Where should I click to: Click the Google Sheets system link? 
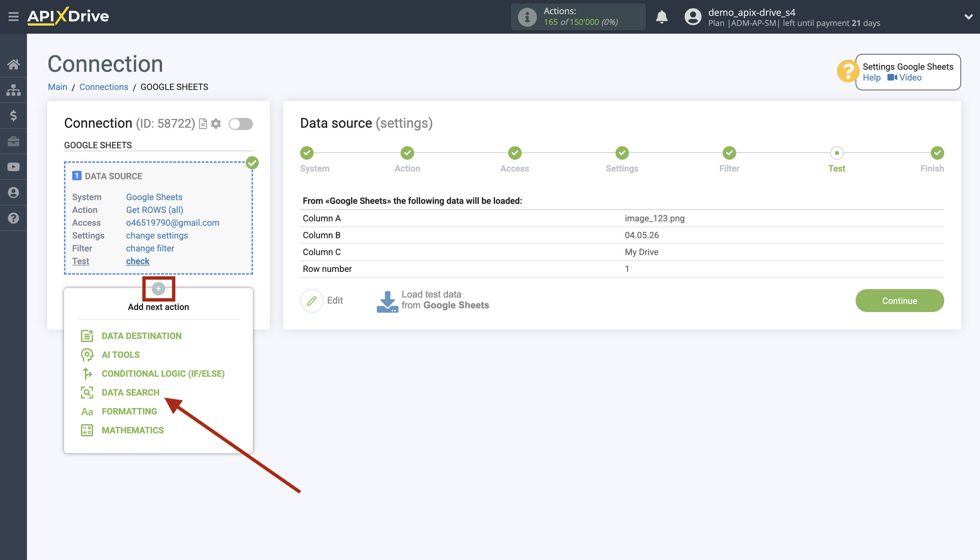[x=154, y=197]
